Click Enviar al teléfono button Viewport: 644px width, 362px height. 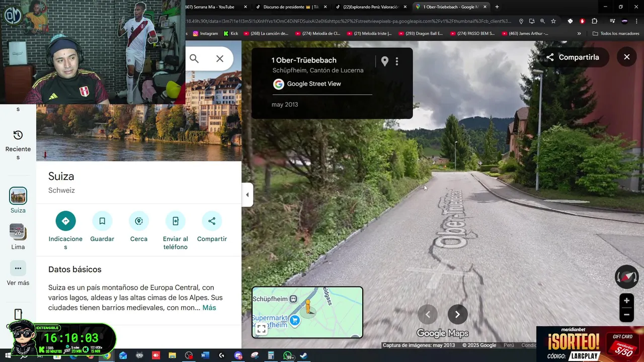(x=175, y=231)
